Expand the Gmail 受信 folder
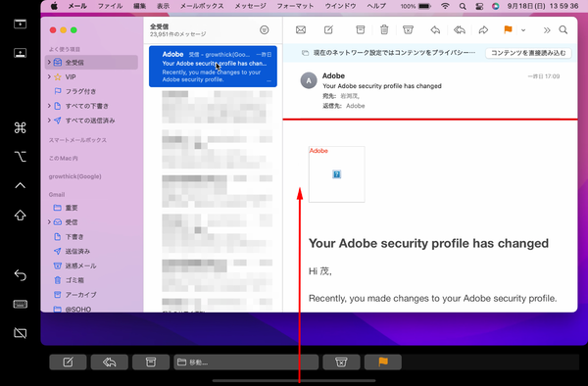Viewport: 588px width, 386px height. 49,222
